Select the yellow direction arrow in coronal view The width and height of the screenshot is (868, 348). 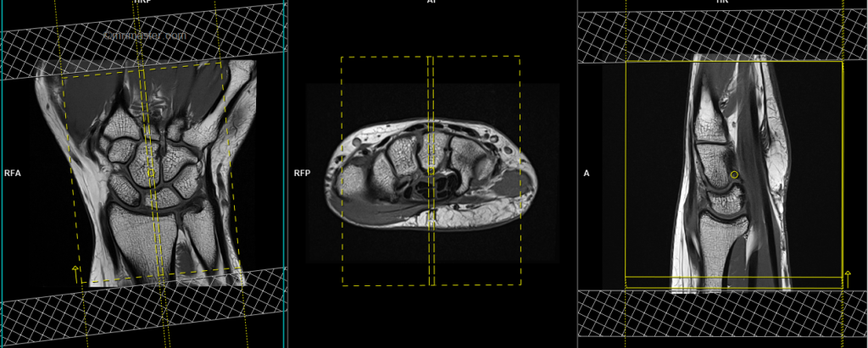tap(75, 273)
